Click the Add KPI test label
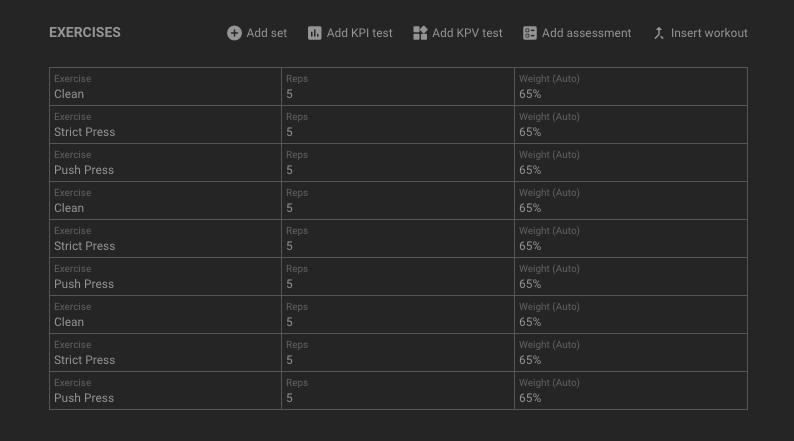 click(x=360, y=33)
